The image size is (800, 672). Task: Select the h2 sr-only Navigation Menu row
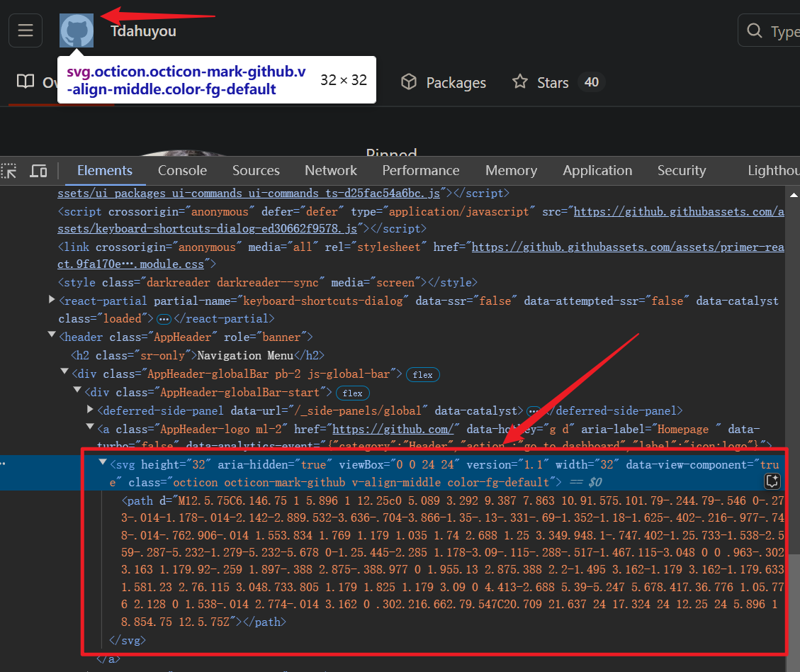[198, 356]
